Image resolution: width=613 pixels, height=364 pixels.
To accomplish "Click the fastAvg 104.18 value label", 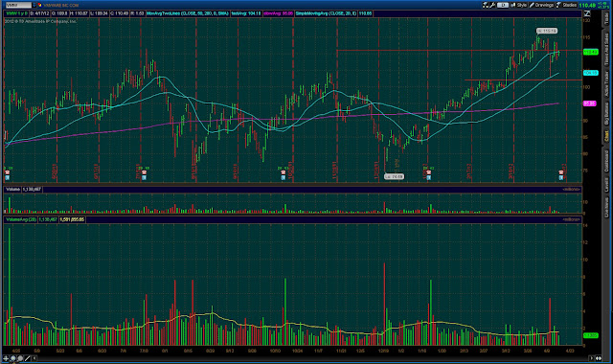I will tap(246, 13).
